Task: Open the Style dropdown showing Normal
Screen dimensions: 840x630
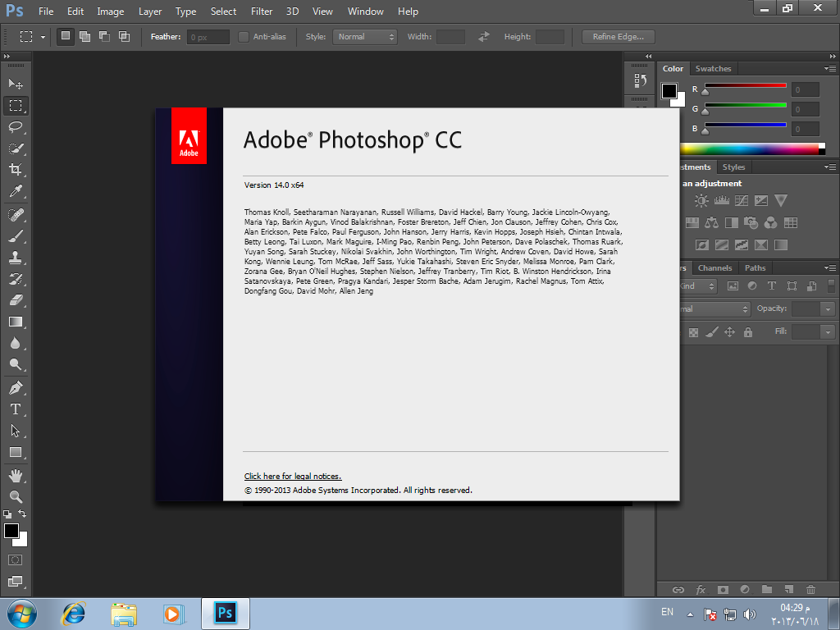Action: [365, 37]
